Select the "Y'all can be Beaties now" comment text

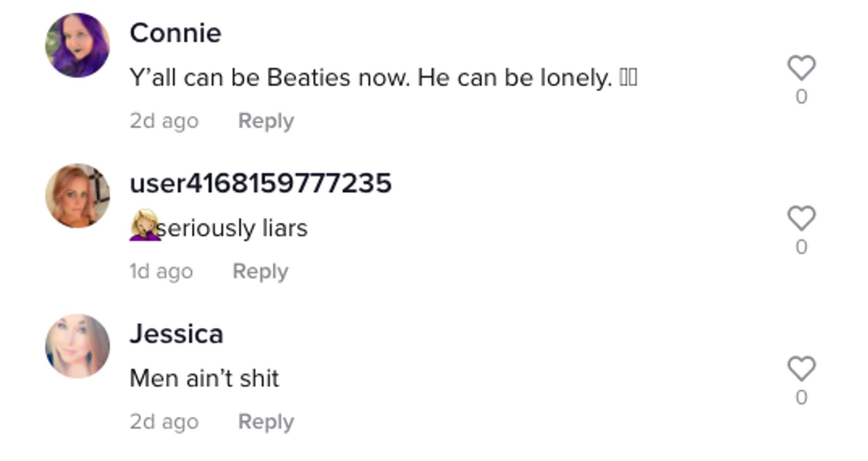click(x=371, y=77)
